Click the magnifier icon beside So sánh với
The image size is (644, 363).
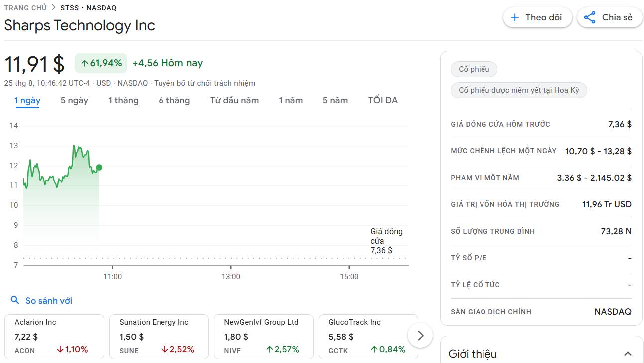pos(15,300)
